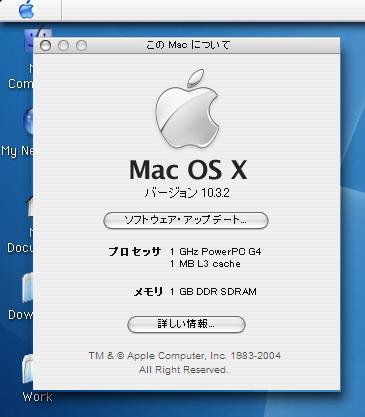Minimize the About This Mac window
The image size is (365, 417).
tap(63, 45)
